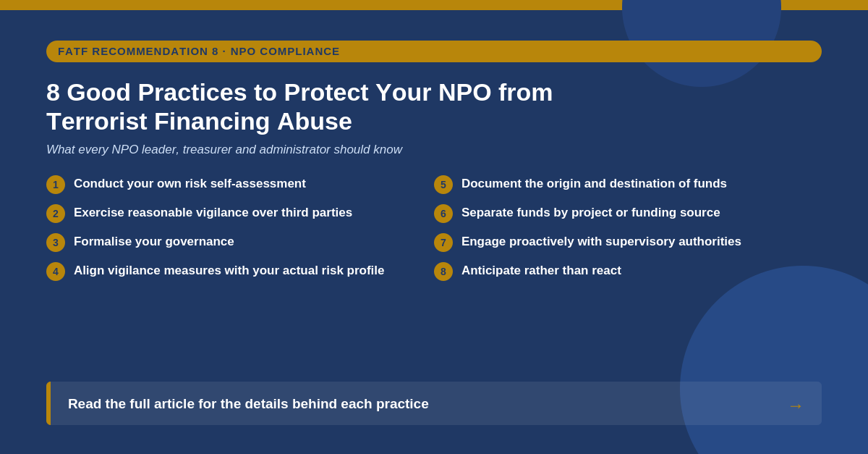Screen dimensions: 868x454
Task: Click the number 1 badge icon
Action: click(56, 185)
